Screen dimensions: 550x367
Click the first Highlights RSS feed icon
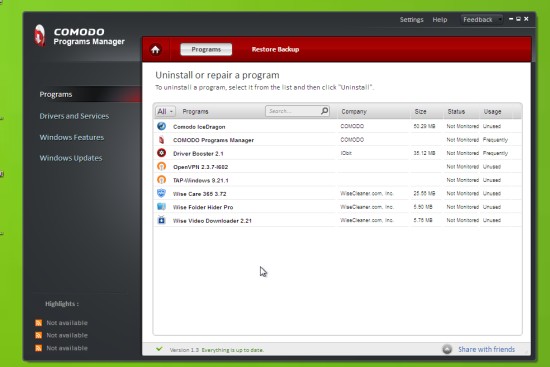tap(39, 323)
